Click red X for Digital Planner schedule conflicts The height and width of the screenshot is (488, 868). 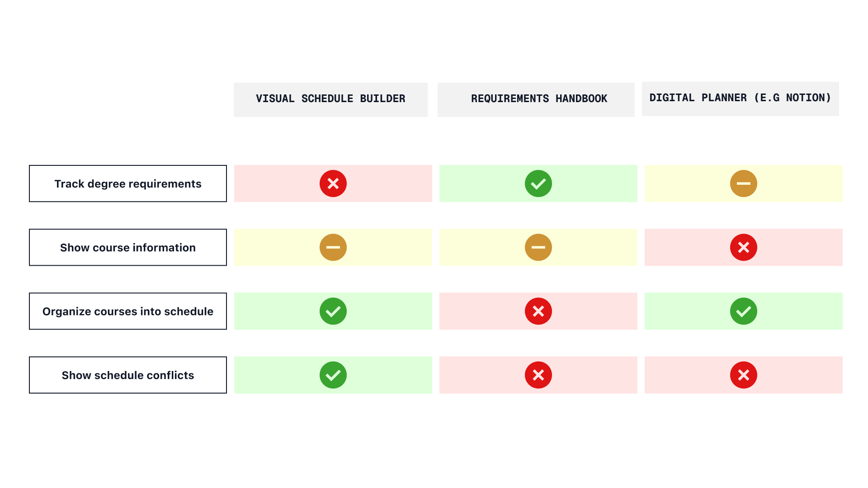pyautogui.click(x=743, y=375)
